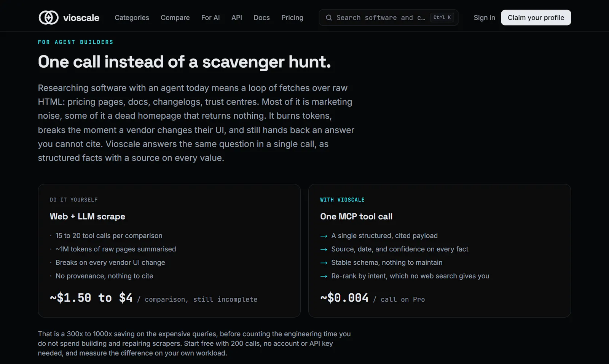Click 'Stable schema, nothing to maintain' text

pos(387,262)
